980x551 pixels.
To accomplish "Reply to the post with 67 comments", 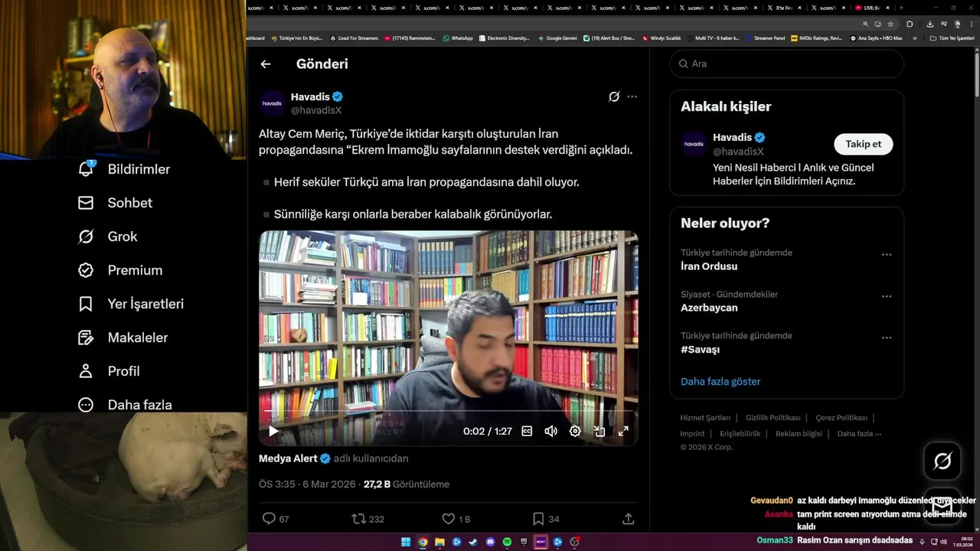I will [x=276, y=519].
